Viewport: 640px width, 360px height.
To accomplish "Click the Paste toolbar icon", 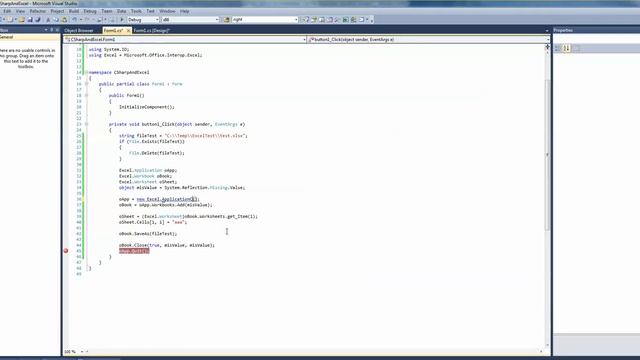I will pyautogui.click(x=64, y=20).
